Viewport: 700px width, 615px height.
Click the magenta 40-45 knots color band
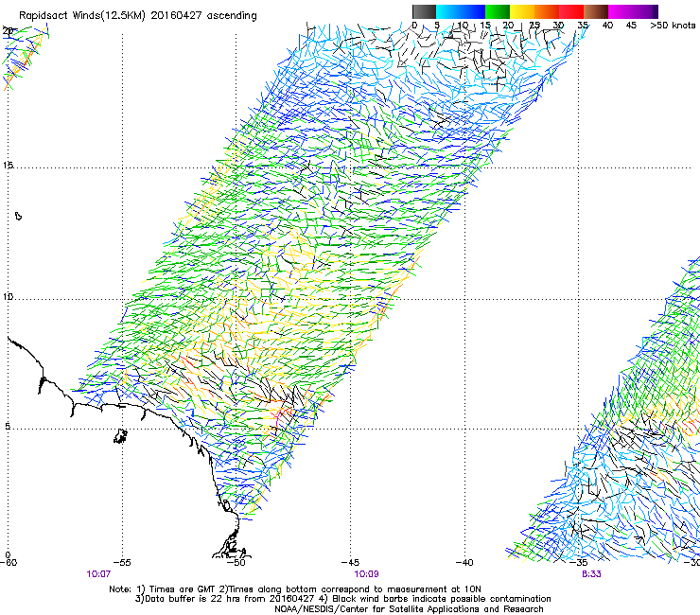tap(621, 11)
